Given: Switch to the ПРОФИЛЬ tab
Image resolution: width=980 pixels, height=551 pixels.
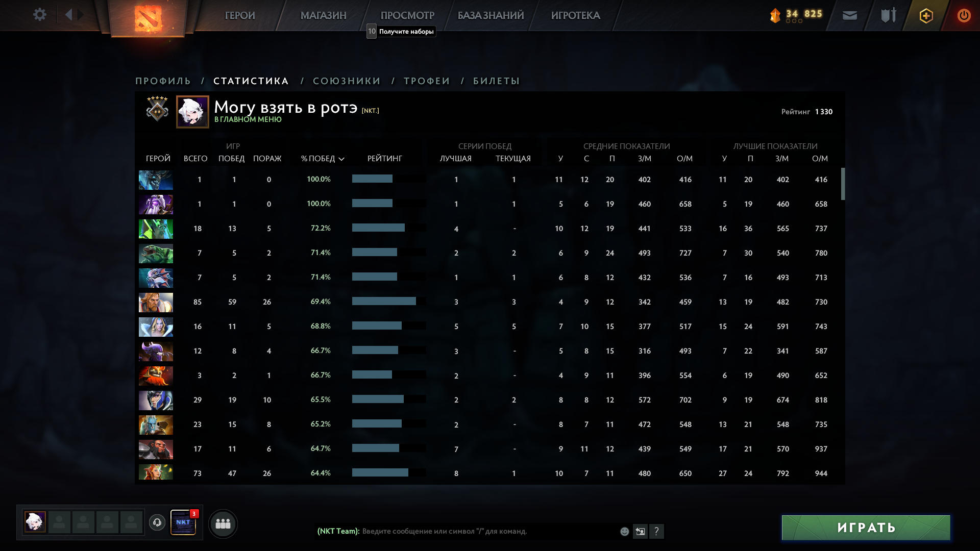Looking at the screenshot, I should pyautogui.click(x=163, y=81).
